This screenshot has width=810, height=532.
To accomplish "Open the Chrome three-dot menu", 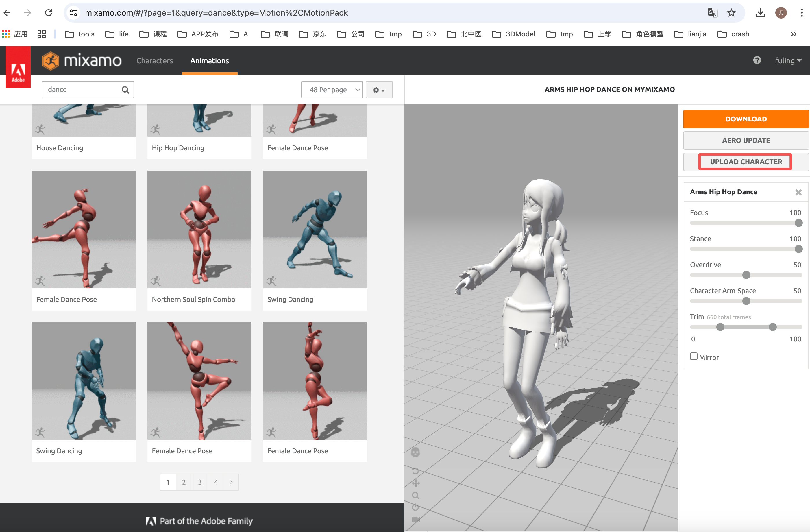I will [802, 13].
